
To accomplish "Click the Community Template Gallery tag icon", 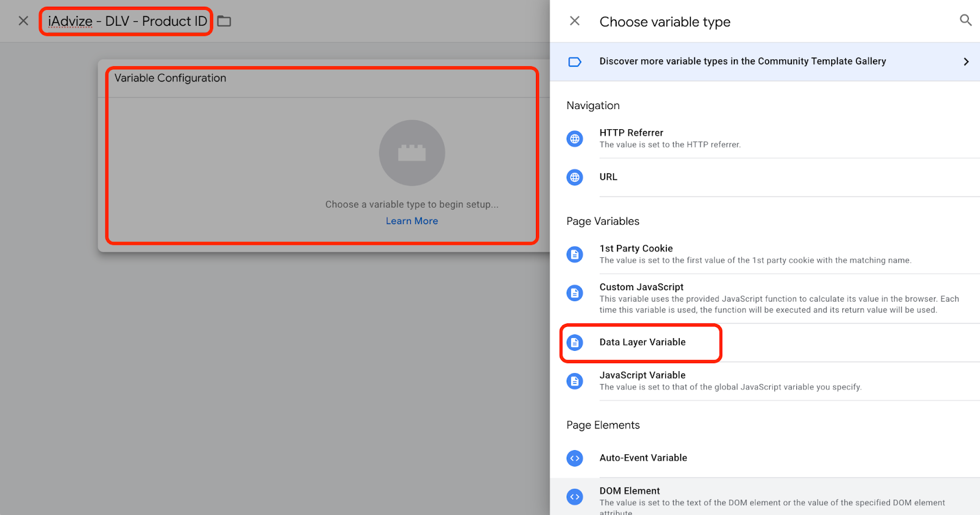I will pyautogui.click(x=575, y=62).
